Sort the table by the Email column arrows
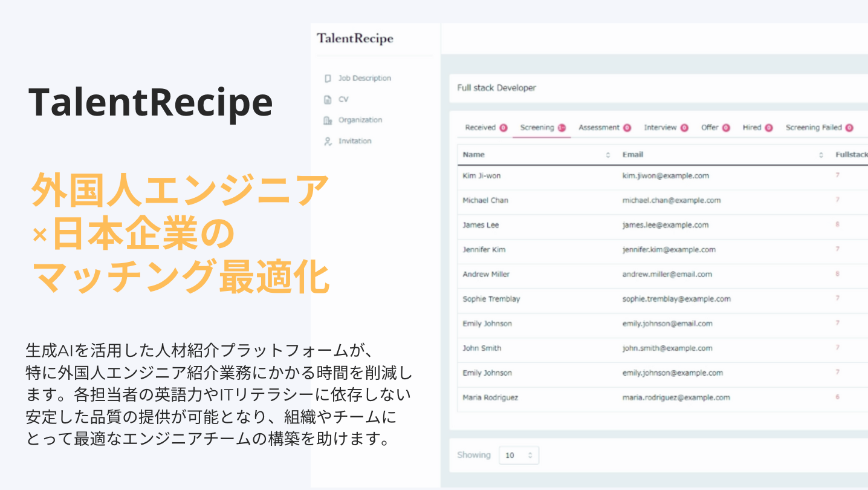868x490 pixels. (821, 155)
